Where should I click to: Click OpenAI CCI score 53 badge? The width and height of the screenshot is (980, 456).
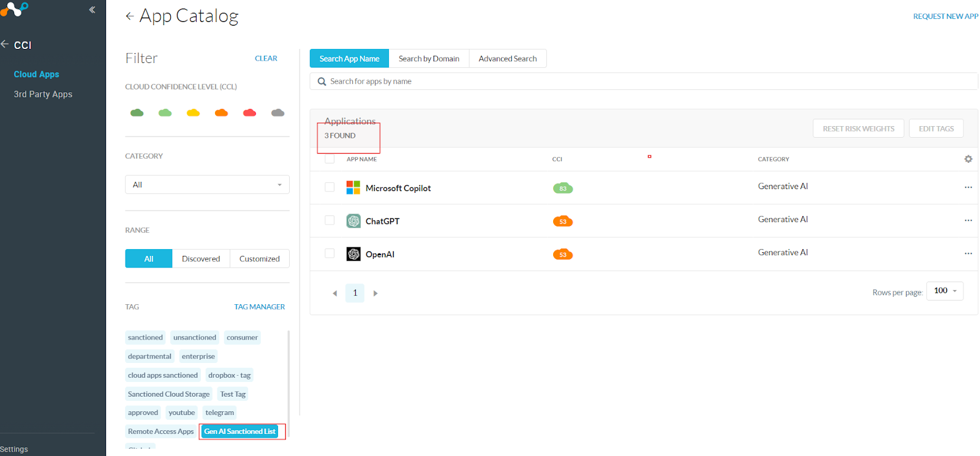pyautogui.click(x=563, y=254)
